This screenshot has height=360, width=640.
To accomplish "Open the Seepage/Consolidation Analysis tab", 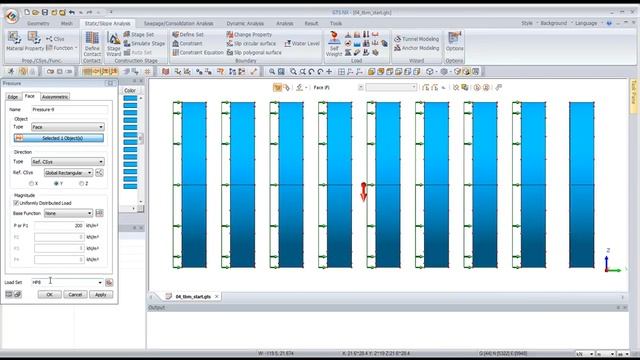I will point(179,24).
